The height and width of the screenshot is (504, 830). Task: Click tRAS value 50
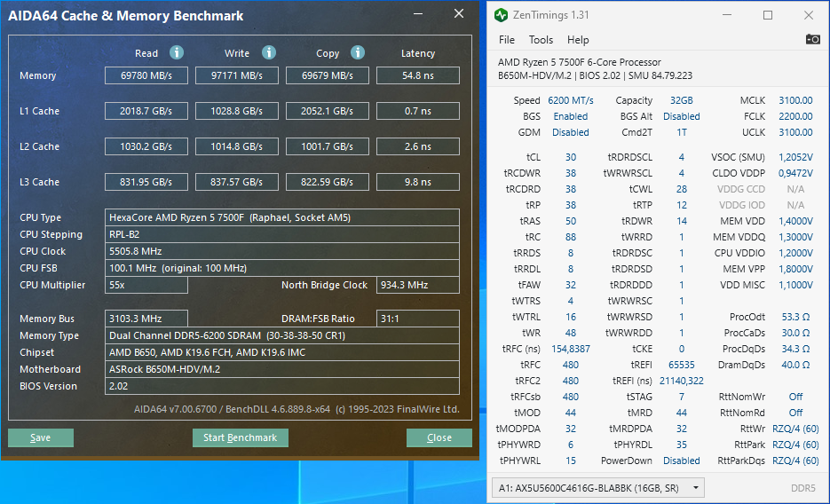click(571, 221)
